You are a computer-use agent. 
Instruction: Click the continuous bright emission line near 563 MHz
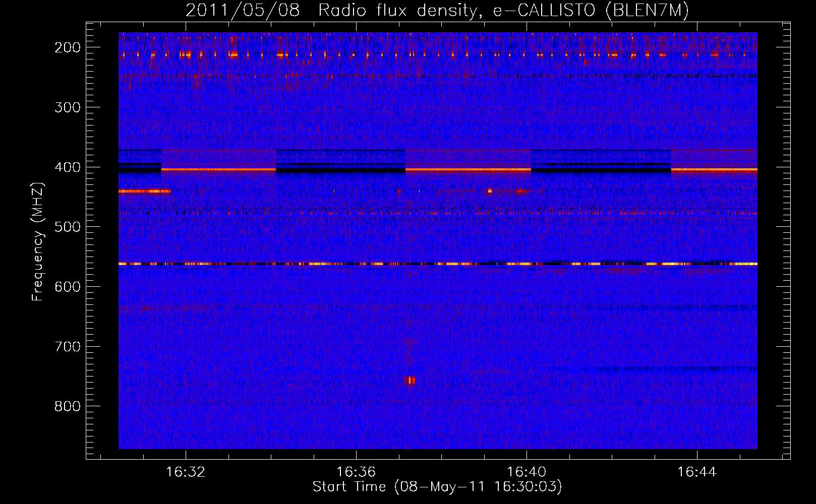click(438, 264)
